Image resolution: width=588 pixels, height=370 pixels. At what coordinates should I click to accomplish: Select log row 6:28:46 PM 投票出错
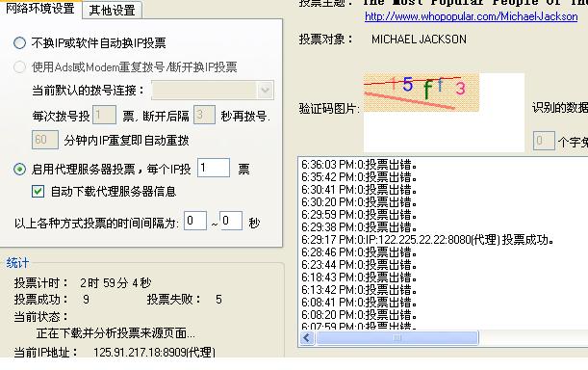point(359,252)
